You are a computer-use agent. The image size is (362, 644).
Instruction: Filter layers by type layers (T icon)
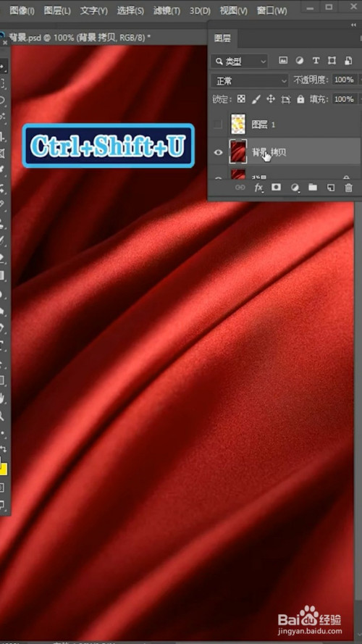(x=316, y=61)
